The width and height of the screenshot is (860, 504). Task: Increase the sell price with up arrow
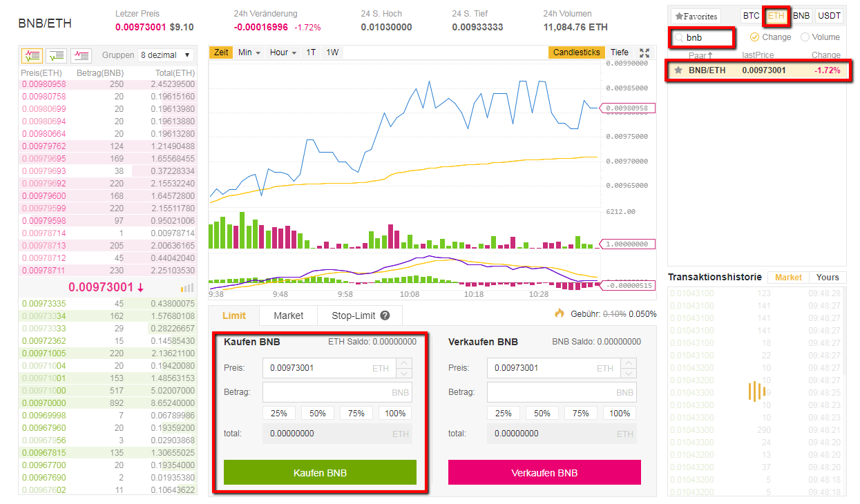tap(629, 363)
